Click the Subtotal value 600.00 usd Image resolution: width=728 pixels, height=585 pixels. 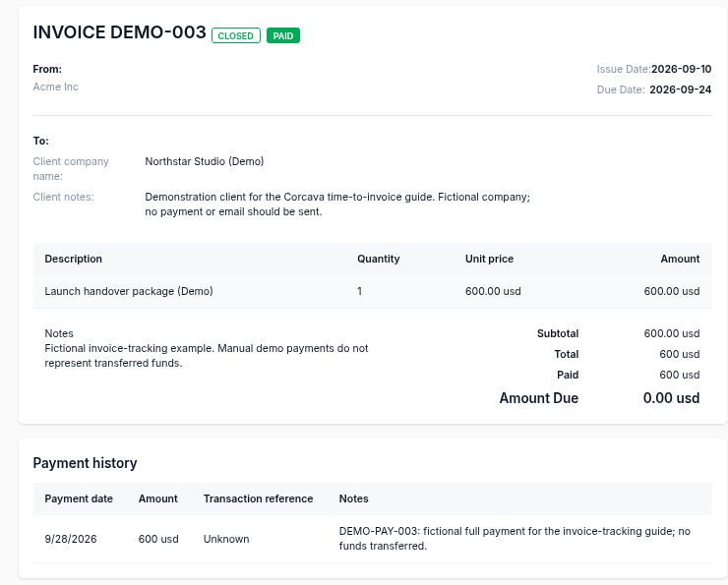[x=671, y=333]
